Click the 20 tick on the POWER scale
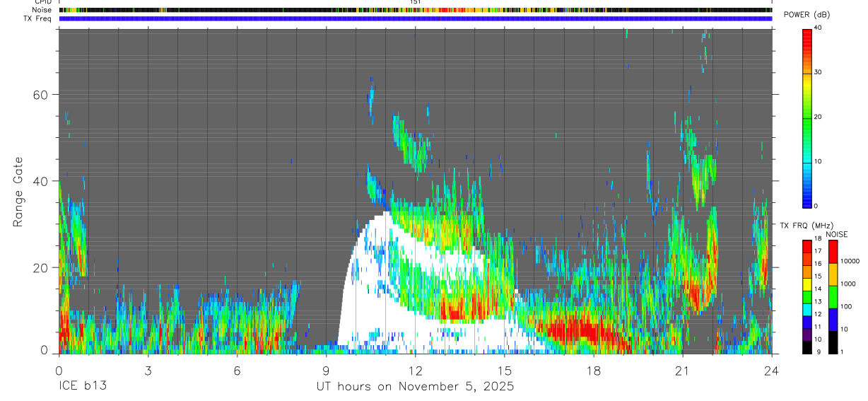Screen dimensions: 868x401 (x=818, y=117)
